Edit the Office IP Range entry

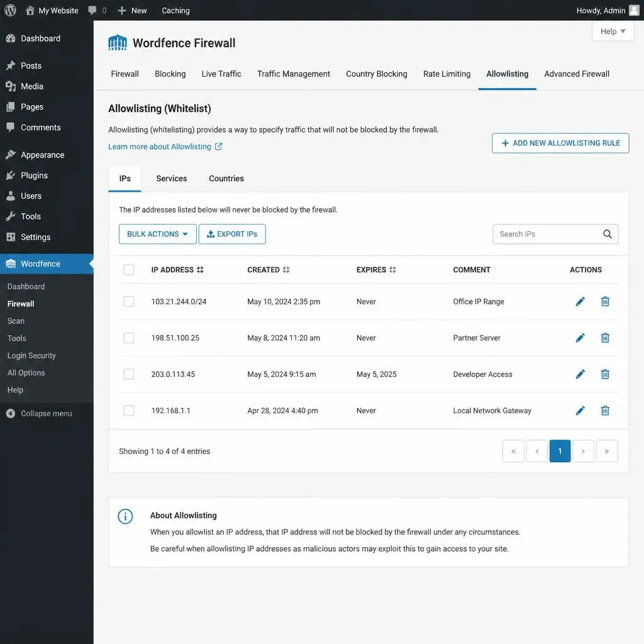[580, 301]
